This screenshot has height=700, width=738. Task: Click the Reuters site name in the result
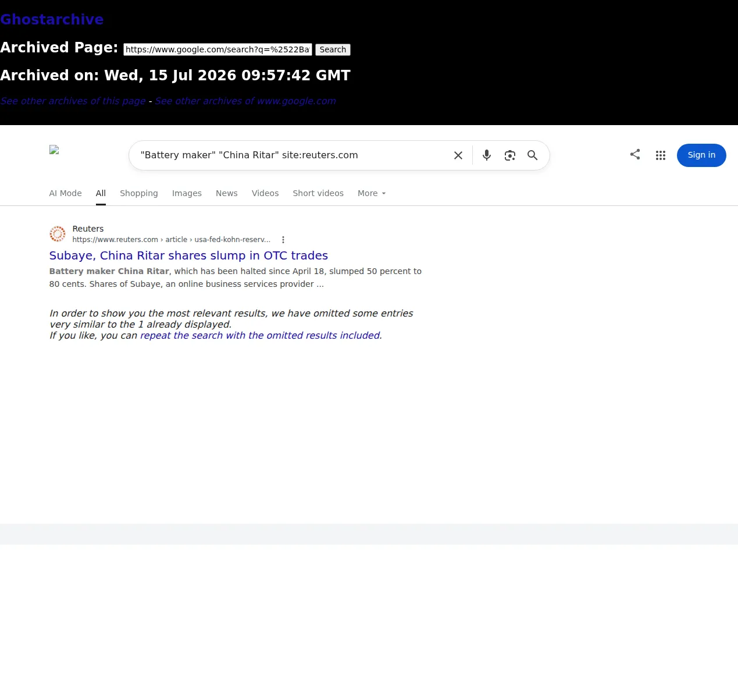pos(88,229)
